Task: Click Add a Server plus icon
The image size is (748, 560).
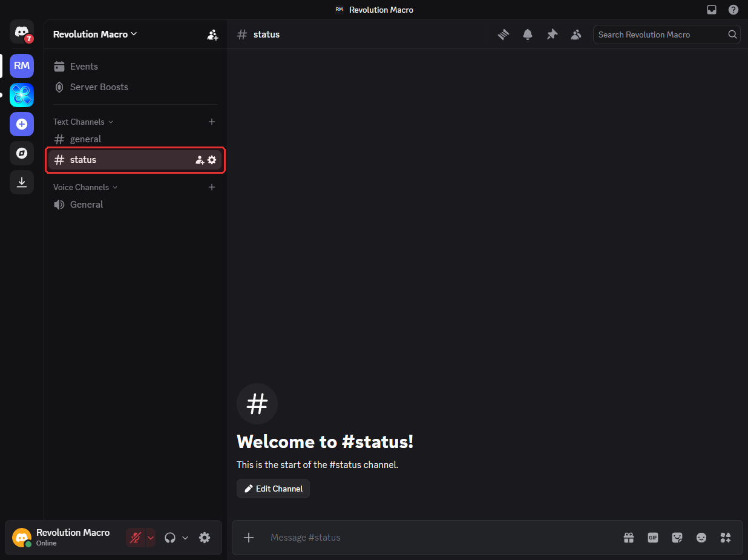Action: tap(22, 124)
